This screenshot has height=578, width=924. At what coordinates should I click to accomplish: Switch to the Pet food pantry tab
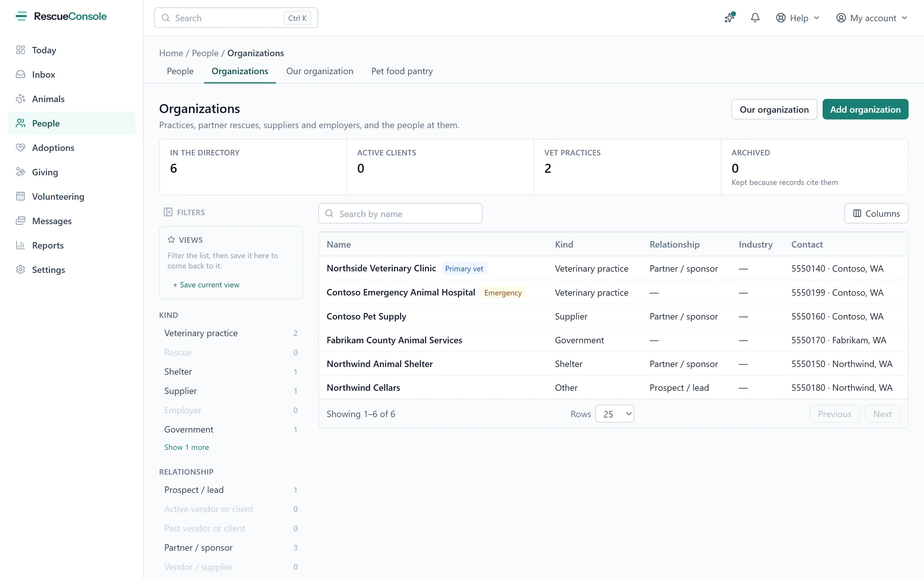pyautogui.click(x=402, y=71)
